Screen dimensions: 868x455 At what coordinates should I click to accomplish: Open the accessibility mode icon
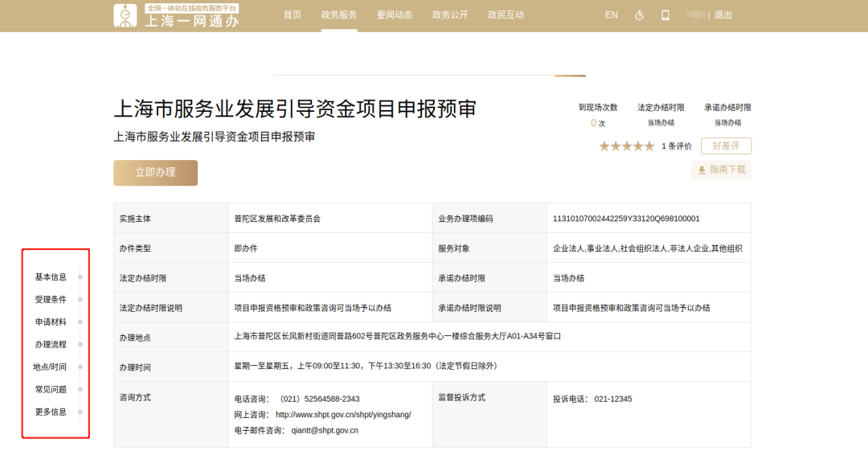tap(640, 15)
